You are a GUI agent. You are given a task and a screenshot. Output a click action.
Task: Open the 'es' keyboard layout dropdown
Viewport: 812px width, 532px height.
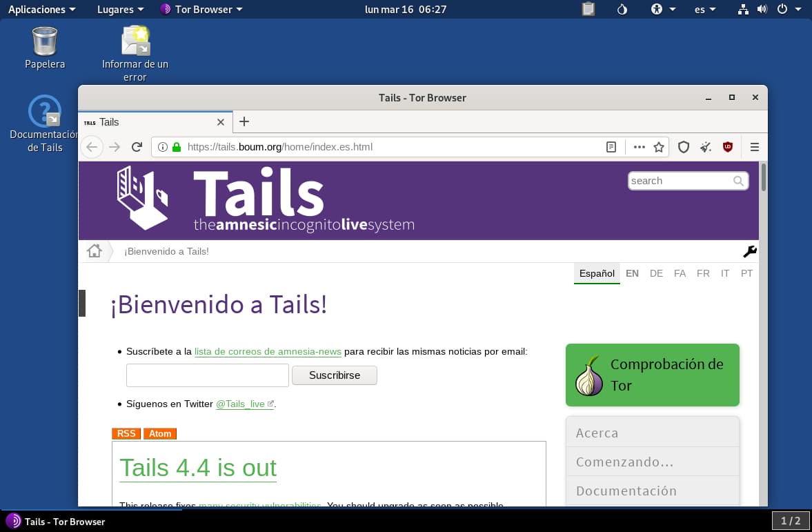coord(705,10)
